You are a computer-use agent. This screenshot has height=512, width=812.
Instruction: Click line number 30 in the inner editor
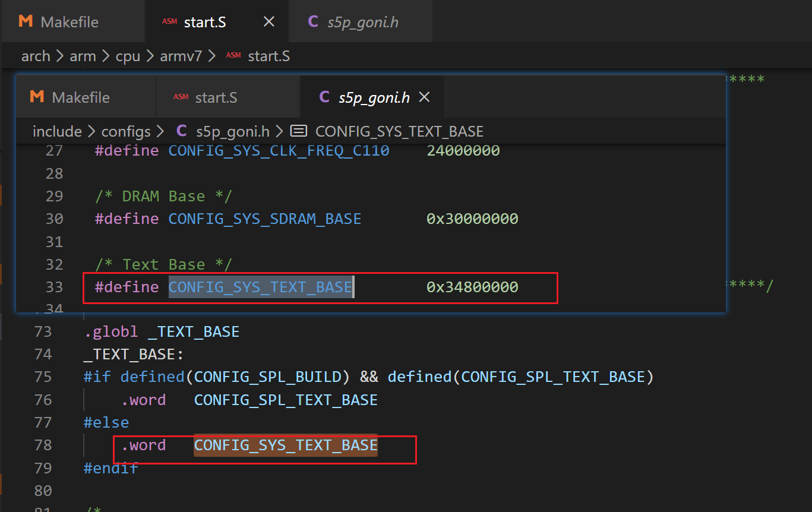tap(54, 219)
